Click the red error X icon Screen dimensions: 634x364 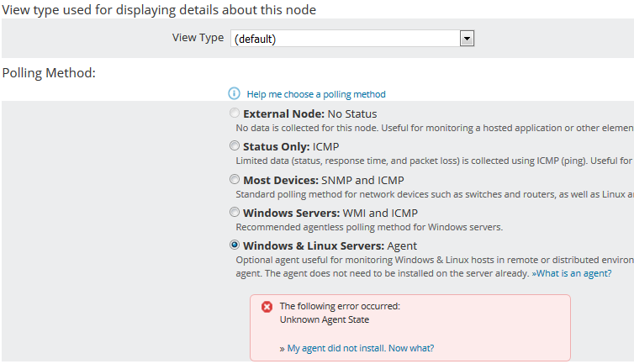(x=267, y=307)
